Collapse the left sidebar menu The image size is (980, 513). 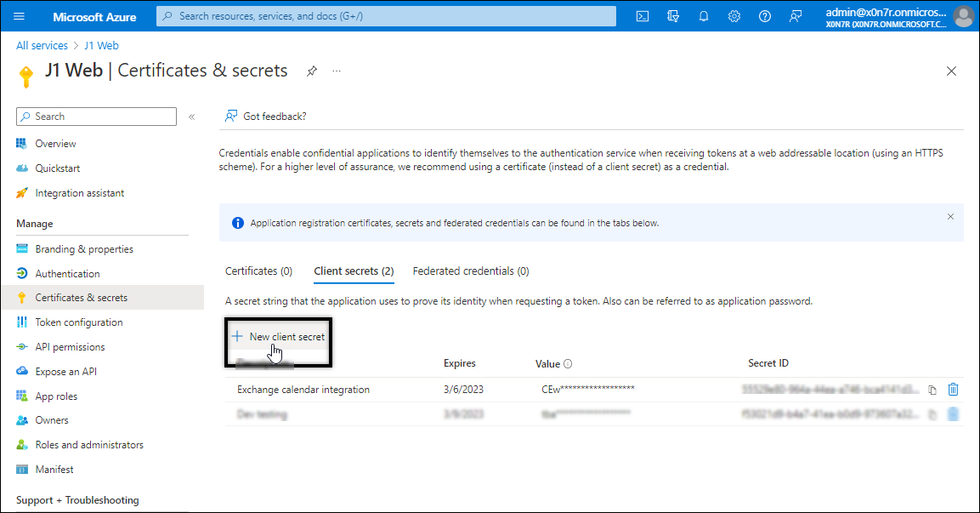(192, 117)
